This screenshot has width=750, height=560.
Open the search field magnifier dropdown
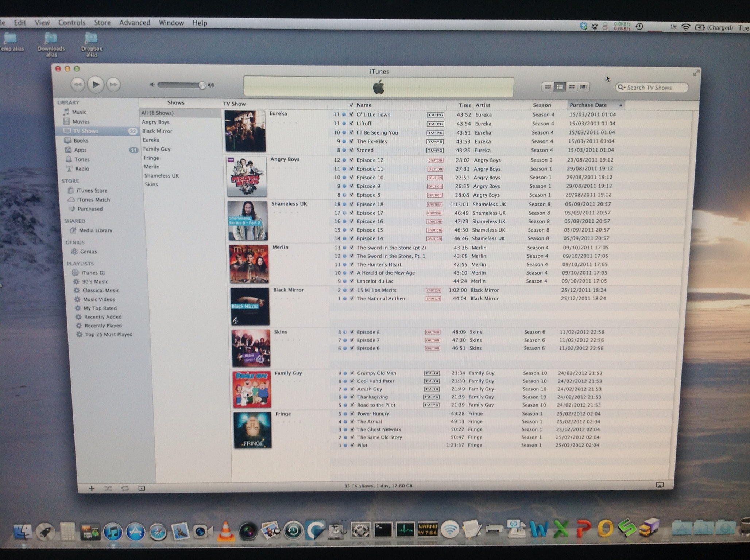pyautogui.click(x=621, y=87)
